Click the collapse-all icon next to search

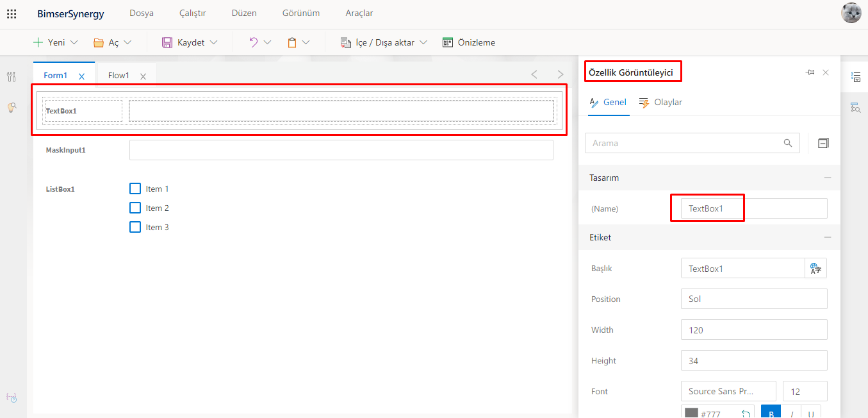[x=823, y=143]
